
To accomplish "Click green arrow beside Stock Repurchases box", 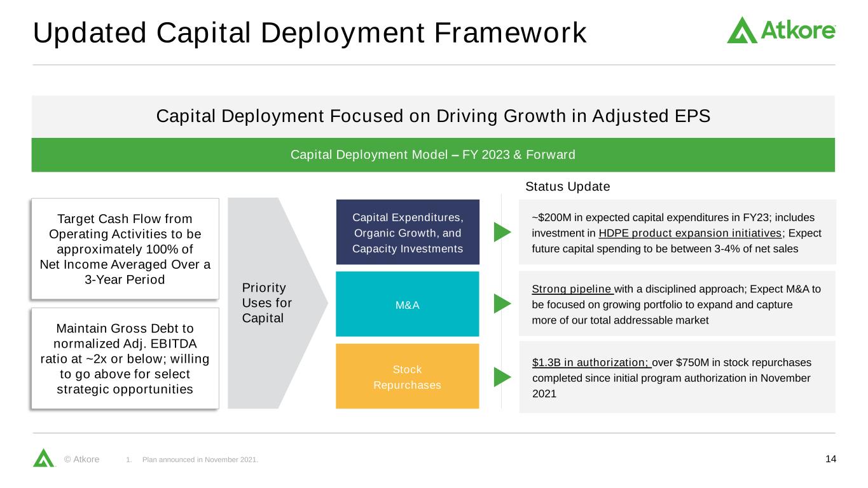I will (x=502, y=377).
